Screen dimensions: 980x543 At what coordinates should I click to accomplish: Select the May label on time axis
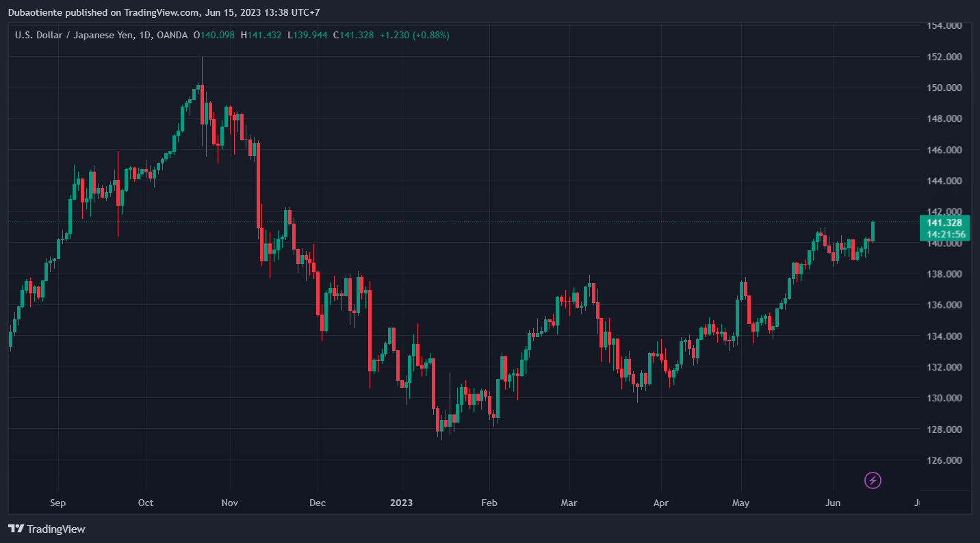[x=740, y=503]
